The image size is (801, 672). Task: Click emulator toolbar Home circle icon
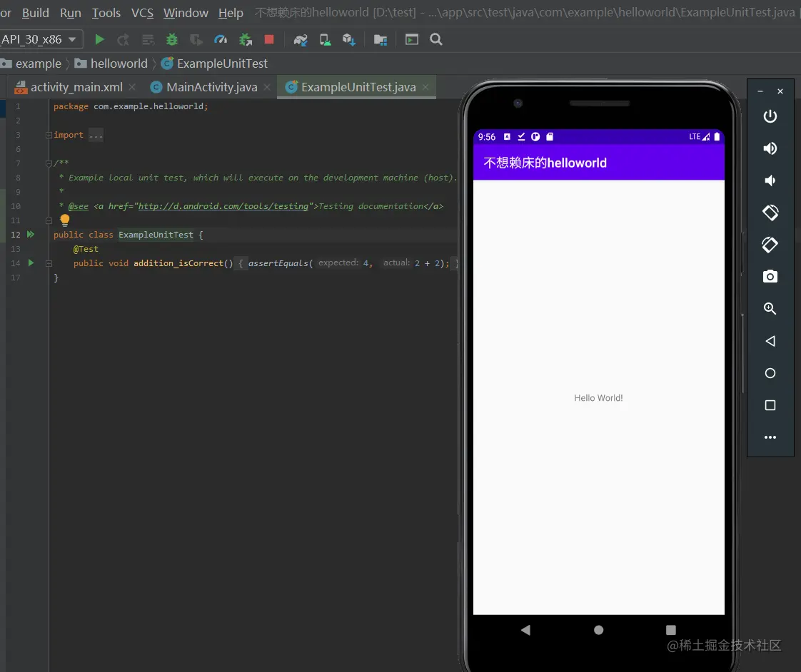[770, 373]
